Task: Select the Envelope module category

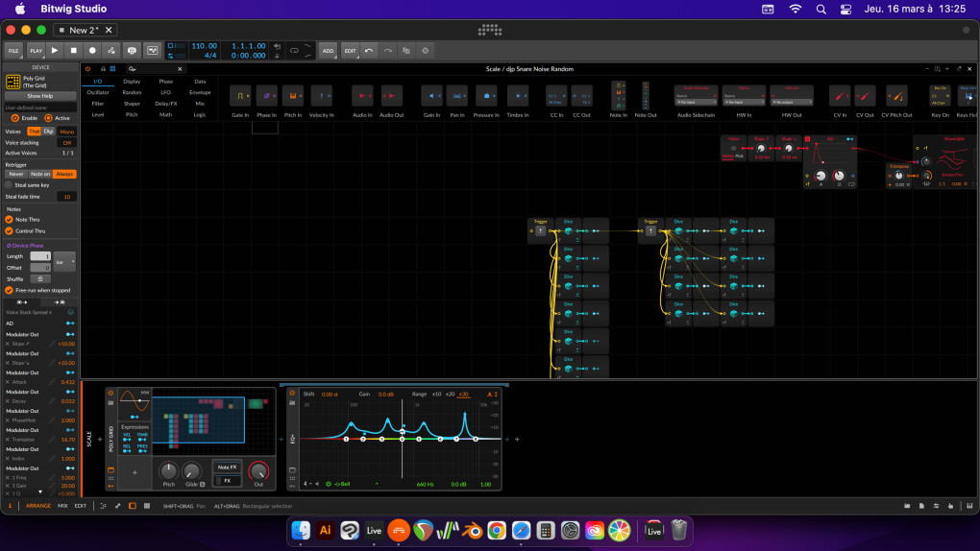Action: pyautogui.click(x=200, y=92)
